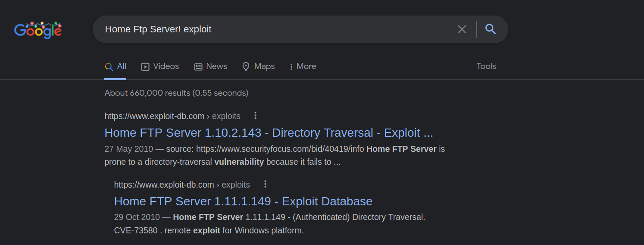Open the More search categories menu

coord(303,66)
